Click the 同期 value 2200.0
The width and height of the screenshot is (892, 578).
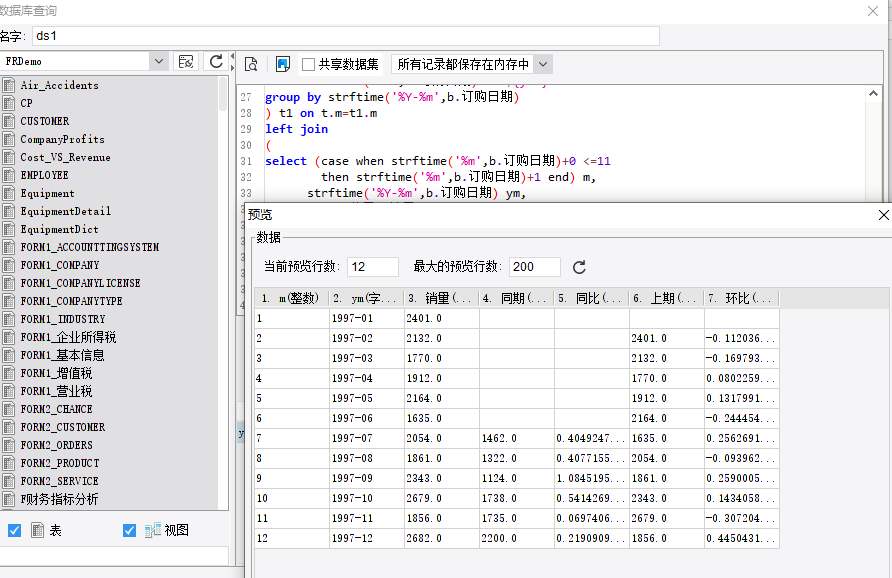(x=517, y=538)
